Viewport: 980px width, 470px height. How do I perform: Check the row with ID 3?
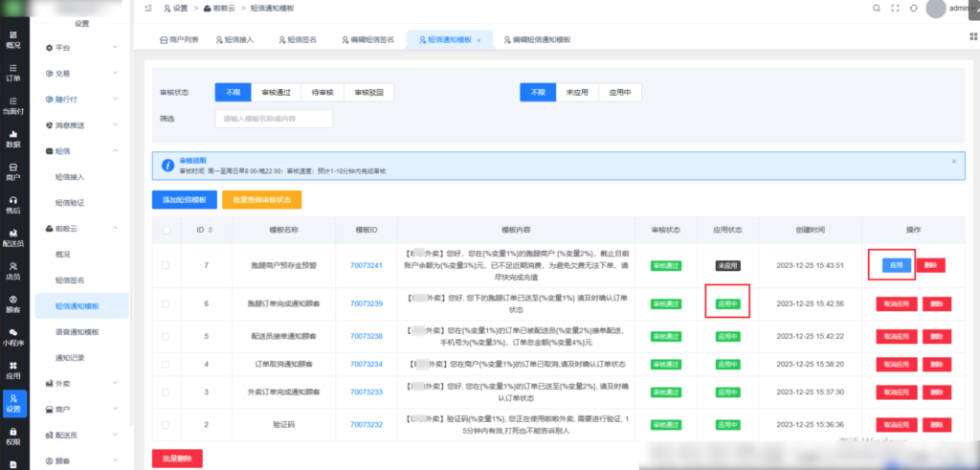[x=166, y=392]
